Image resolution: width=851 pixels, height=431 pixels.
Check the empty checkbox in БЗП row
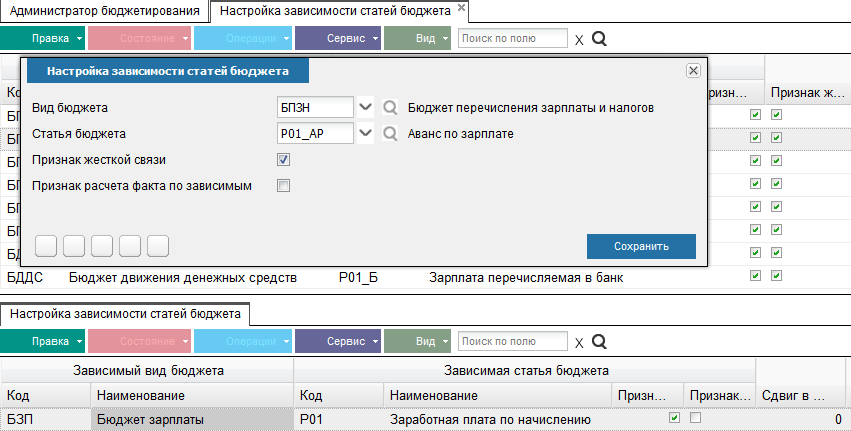click(695, 417)
